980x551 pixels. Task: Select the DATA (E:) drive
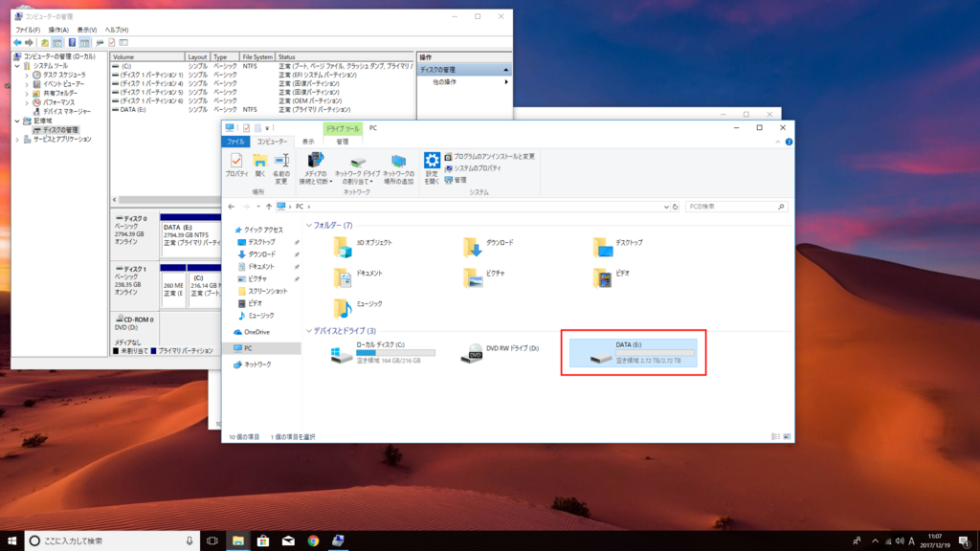coord(634,353)
